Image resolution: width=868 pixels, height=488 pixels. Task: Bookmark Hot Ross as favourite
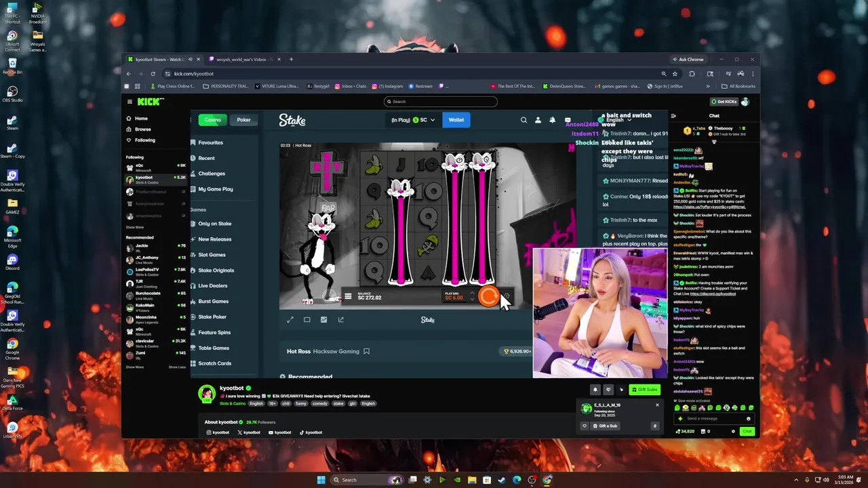click(366, 351)
